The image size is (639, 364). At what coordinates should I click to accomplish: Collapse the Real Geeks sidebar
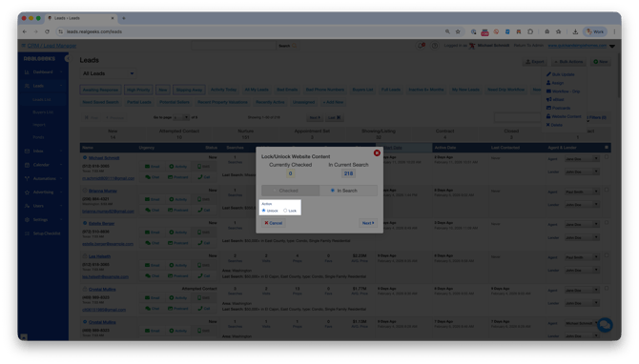(67, 59)
